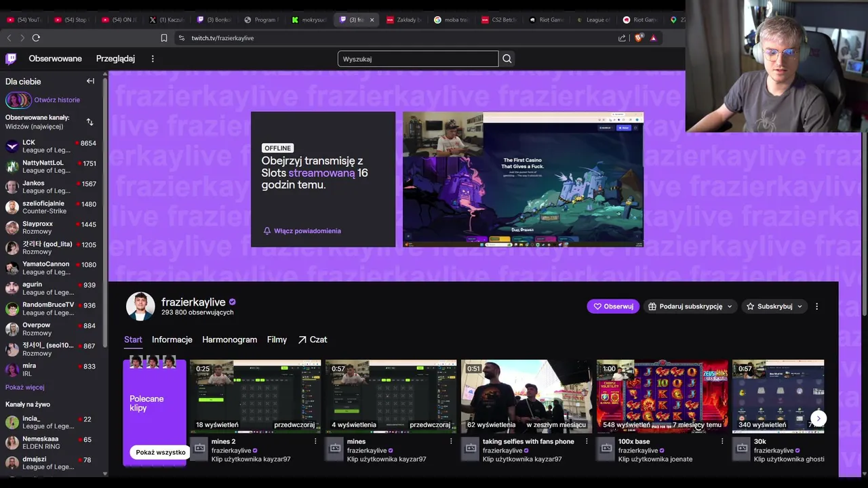Go back in browser history
The width and height of the screenshot is (868, 488).
(9, 38)
